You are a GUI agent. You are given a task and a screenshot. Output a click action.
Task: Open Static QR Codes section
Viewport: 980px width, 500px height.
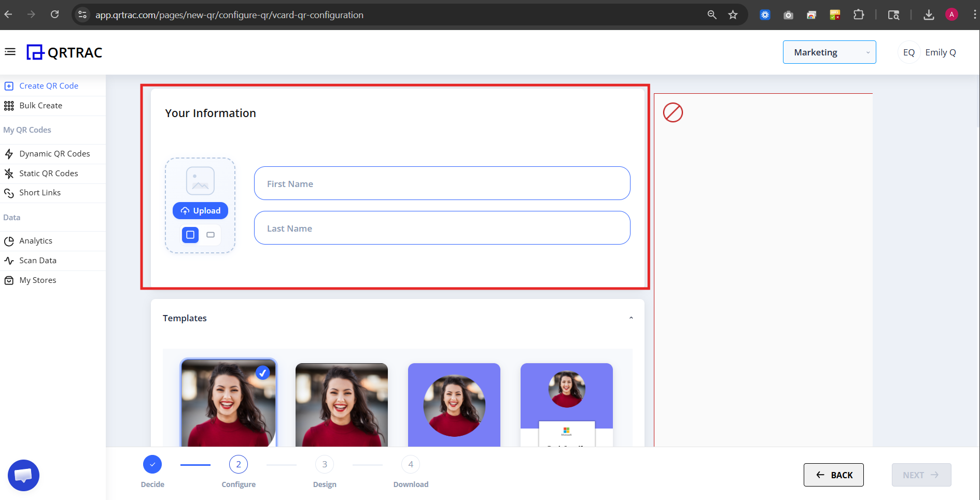click(48, 173)
